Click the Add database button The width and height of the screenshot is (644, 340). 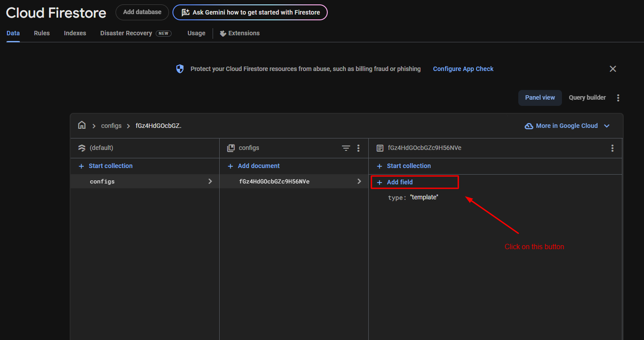click(x=142, y=12)
